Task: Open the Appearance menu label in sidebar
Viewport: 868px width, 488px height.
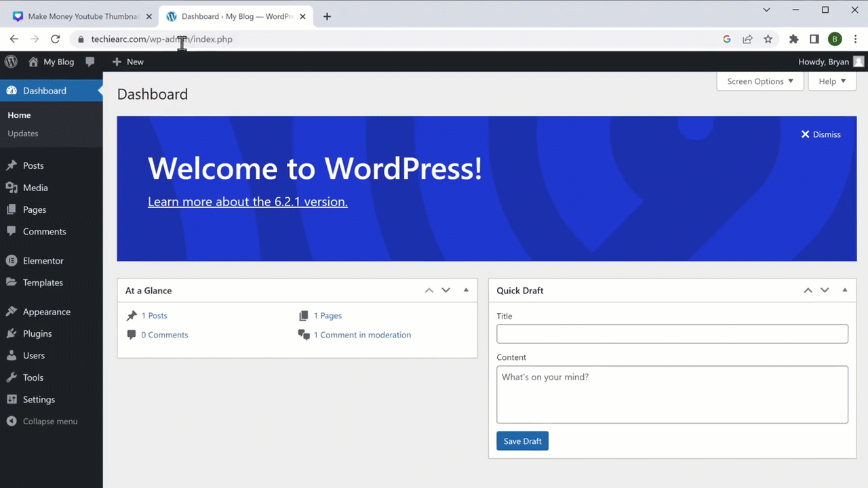Action: point(47,312)
